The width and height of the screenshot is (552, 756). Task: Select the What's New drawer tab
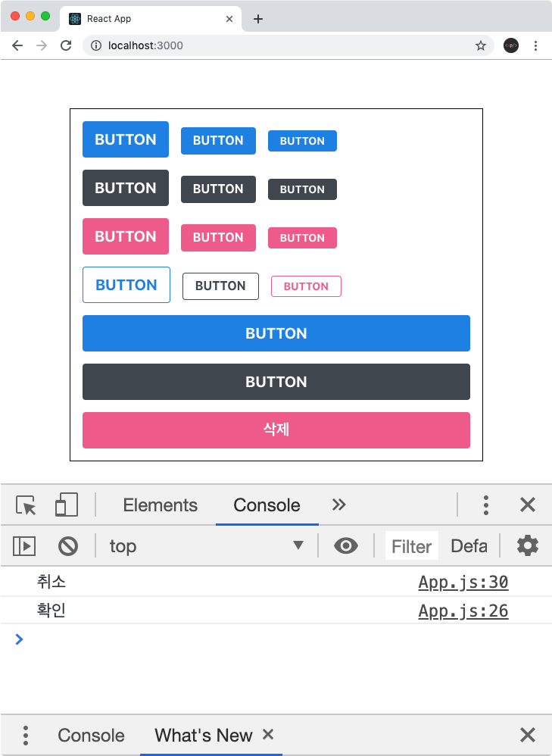(204, 736)
